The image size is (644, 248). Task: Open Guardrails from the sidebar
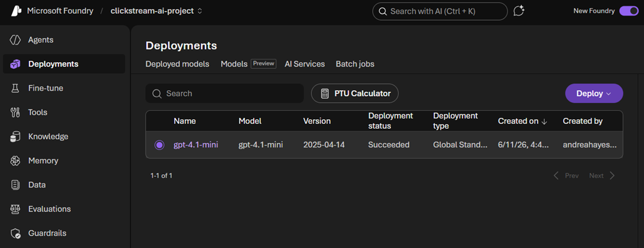pos(63,233)
